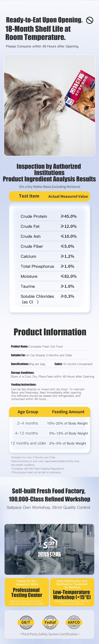Click the Test Item column header
This screenshot has width=99, height=644.
(29, 196)
